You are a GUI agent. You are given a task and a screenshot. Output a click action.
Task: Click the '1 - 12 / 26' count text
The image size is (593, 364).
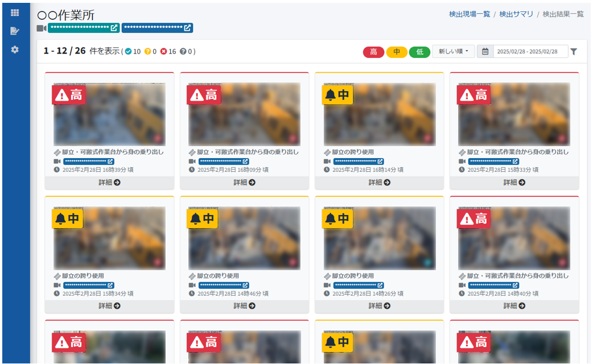tap(65, 51)
